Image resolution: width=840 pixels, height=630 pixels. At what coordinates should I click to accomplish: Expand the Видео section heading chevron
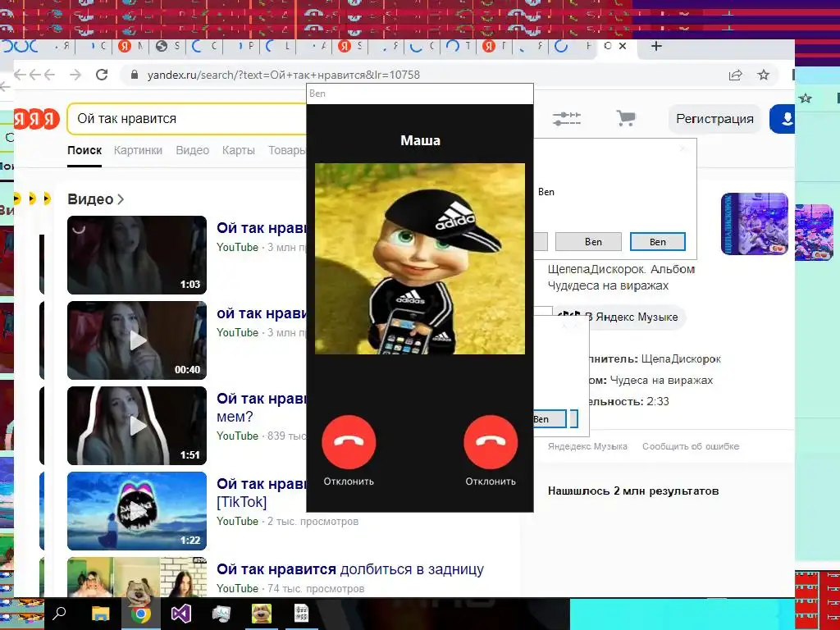click(x=121, y=199)
